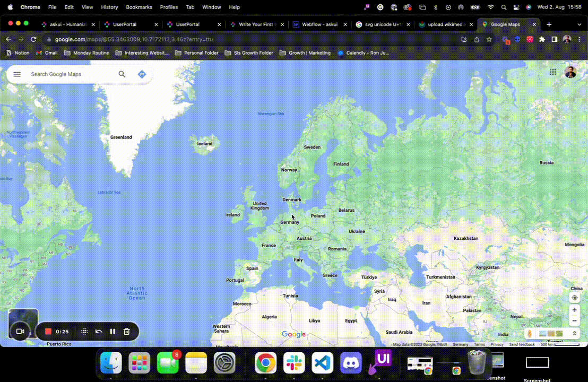The width and height of the screenshot is (588, 382).
Task: Open the Notion bookmark
Action: [x=18, y=53]
